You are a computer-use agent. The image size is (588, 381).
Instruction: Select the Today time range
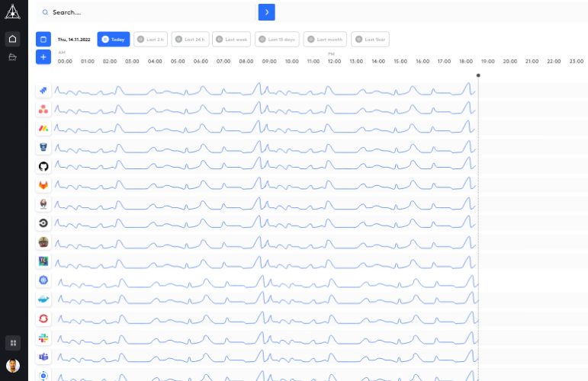coord(114,40)
